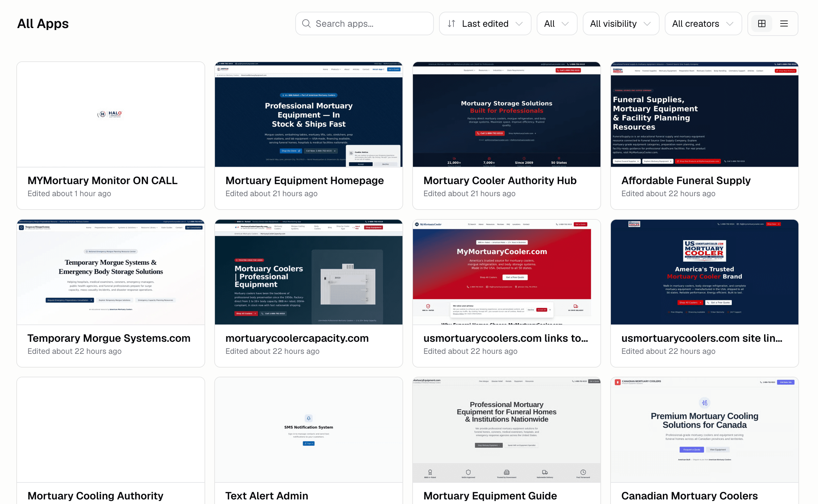The height and width of the screenshot is (504, 818).
Task: Expand the All creators dropdown
Action: (703, 24)
